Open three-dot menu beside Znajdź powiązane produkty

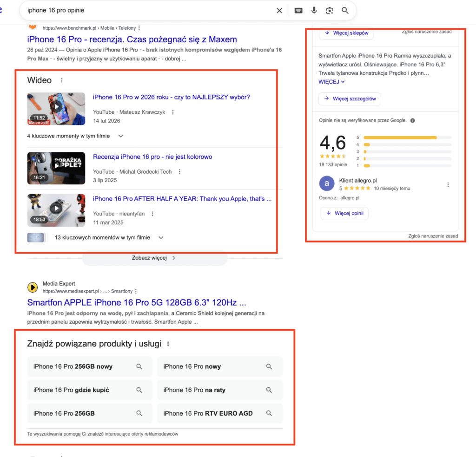(x=168, y=344)
